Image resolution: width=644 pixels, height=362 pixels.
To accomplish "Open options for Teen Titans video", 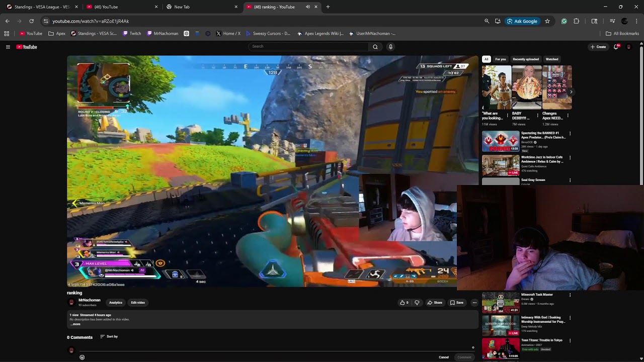I will (570, 341).
